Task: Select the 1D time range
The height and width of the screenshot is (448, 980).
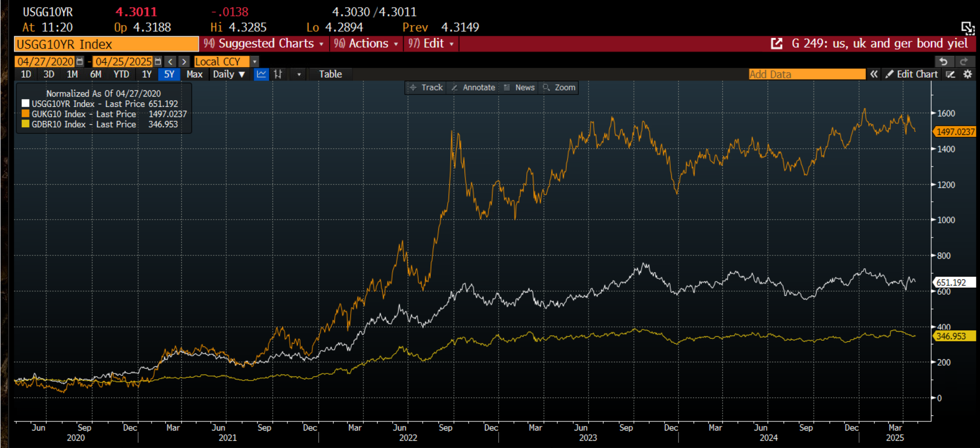Action: 26,74
